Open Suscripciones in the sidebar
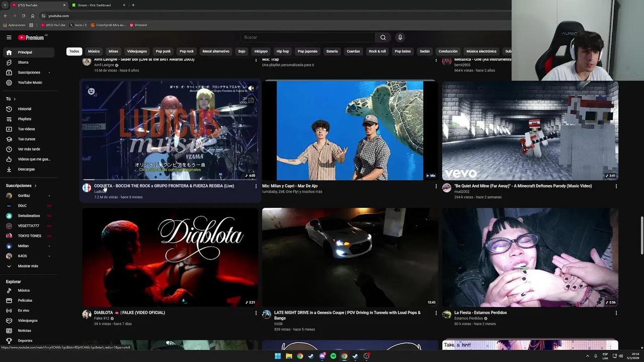The image size is (644, 362). tap(29, 72)
